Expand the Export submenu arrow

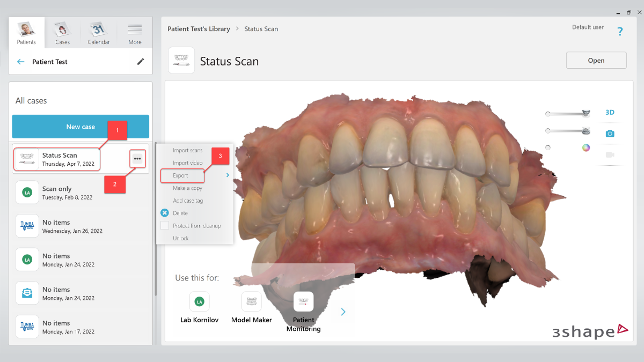228,175
